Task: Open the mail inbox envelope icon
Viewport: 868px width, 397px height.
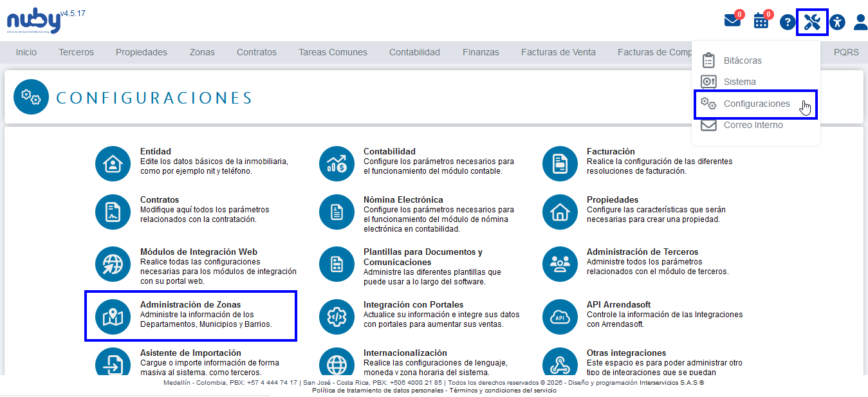Action: pyautogui.click(x=732, y=21)
